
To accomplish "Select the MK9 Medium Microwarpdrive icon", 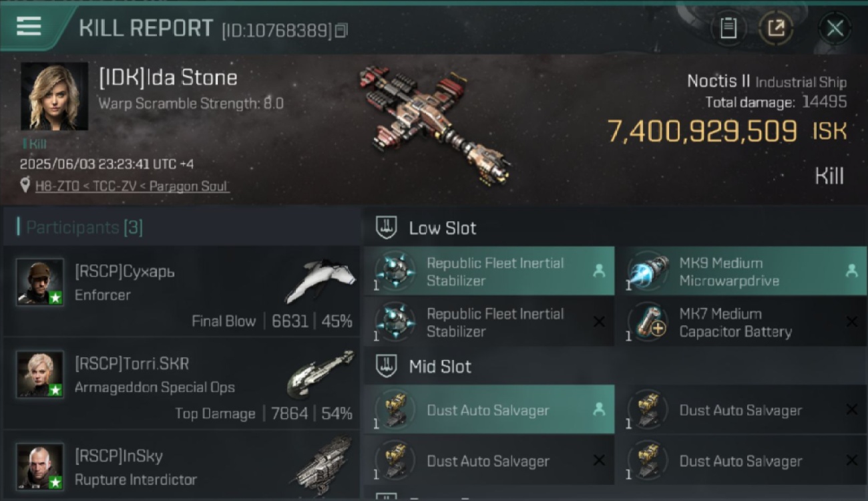I will point(647,271).
